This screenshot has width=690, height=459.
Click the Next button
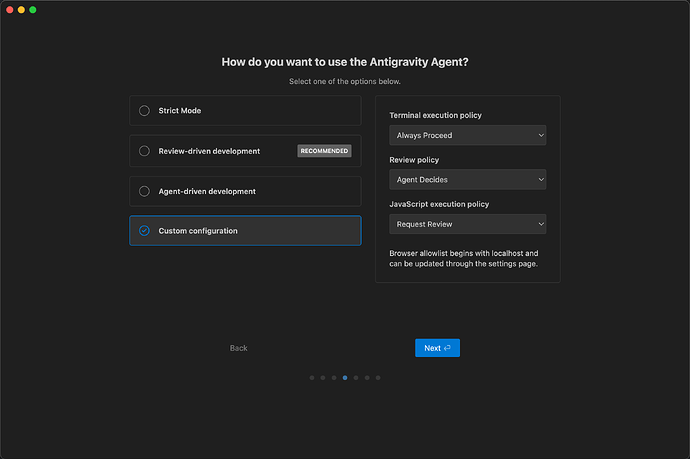pos(437,348)
